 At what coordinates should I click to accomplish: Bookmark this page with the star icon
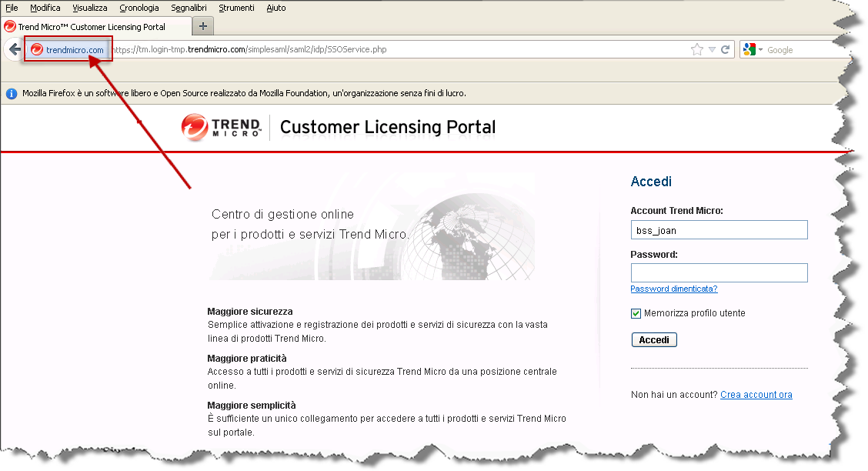696,50
